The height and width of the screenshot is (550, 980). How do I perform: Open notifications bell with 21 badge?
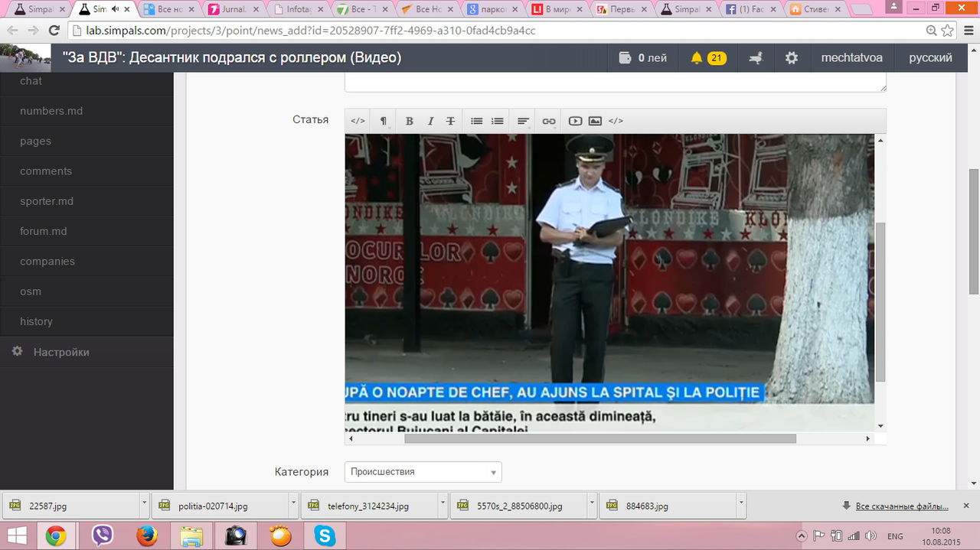(x=707, y=58)
